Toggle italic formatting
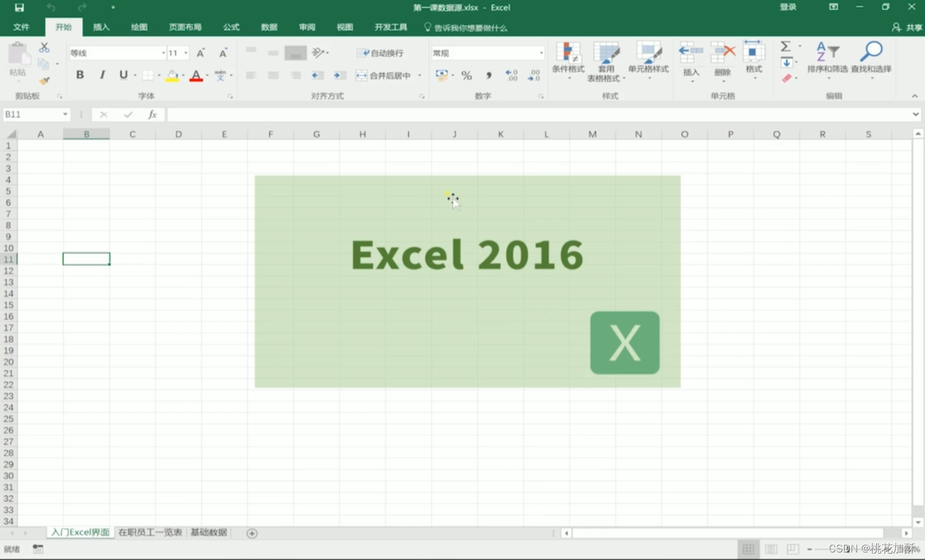 pos(102,75)
